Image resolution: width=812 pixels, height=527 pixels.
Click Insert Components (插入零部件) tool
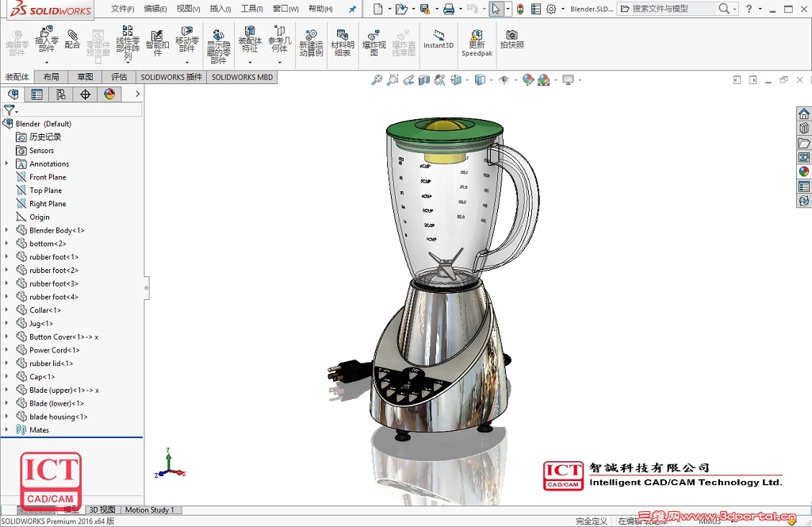46,40
